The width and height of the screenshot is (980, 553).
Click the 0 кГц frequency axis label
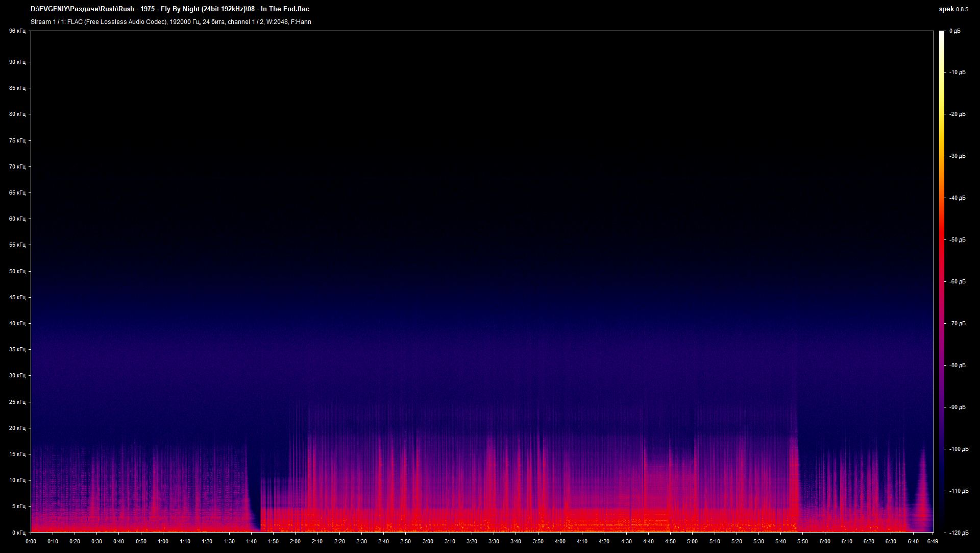click(x=19, y=533)
